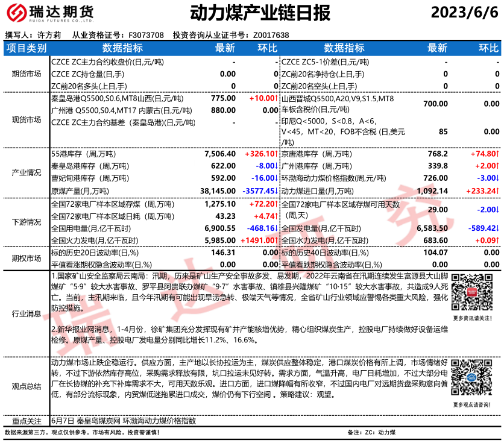Select the 下游情况 row category
This screenshot has width=504, height=443.
pos(27,222)
